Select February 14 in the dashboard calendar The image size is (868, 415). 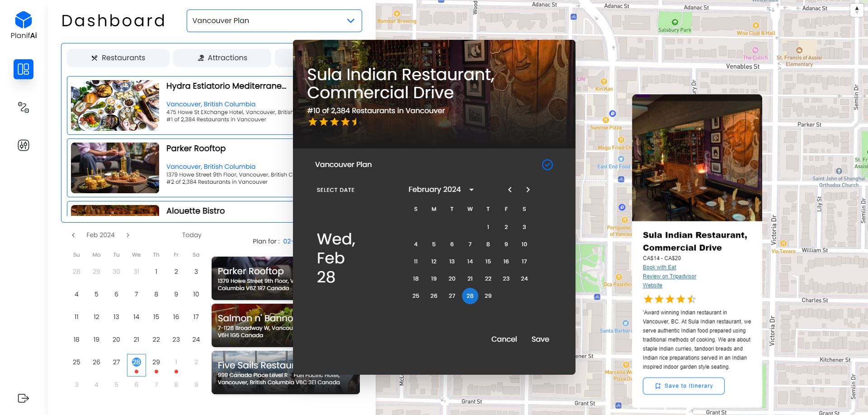137,317
